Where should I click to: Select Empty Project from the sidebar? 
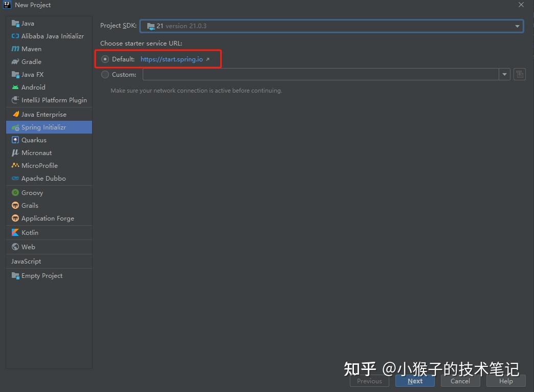(x=41, y=275)
